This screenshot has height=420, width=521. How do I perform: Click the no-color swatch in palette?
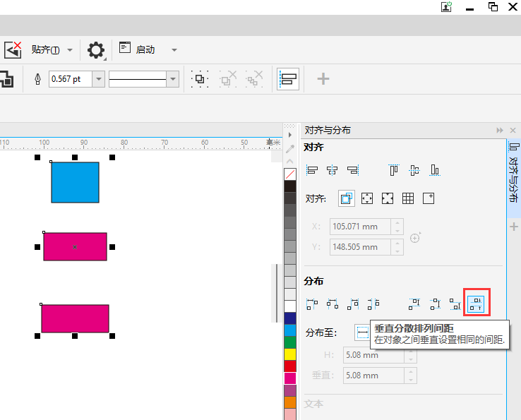tap(290, 174)
